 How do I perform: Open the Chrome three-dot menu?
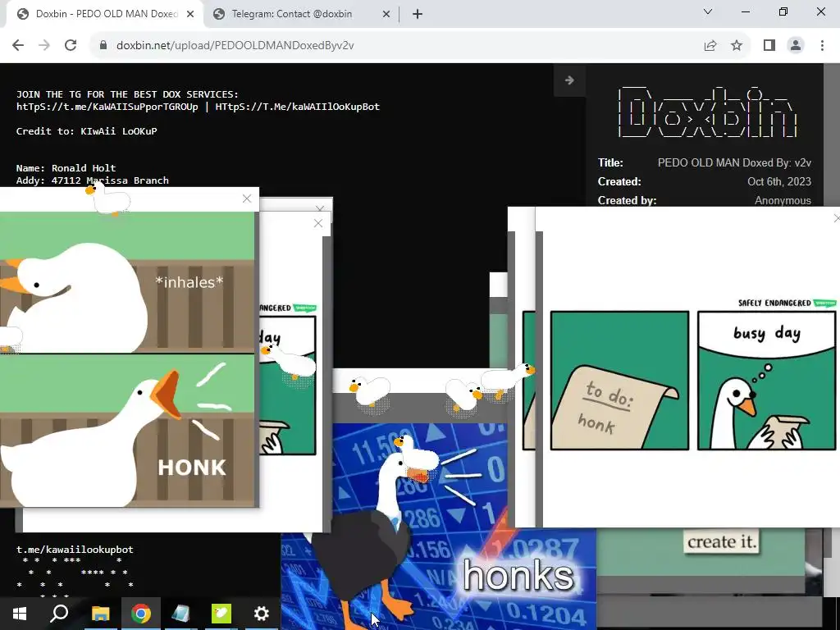(x=822, y=46)
